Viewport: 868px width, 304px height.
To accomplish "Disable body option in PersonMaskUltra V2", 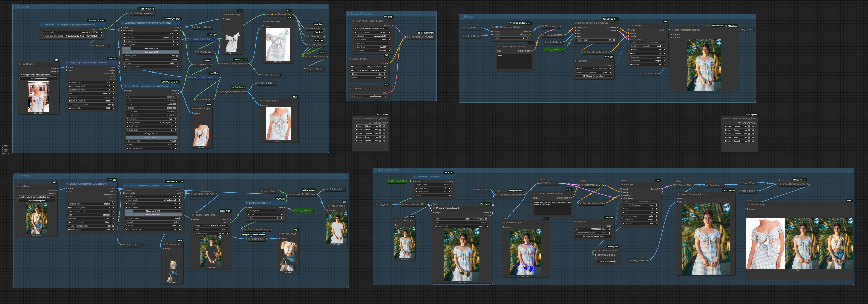I will click(151, 104).
